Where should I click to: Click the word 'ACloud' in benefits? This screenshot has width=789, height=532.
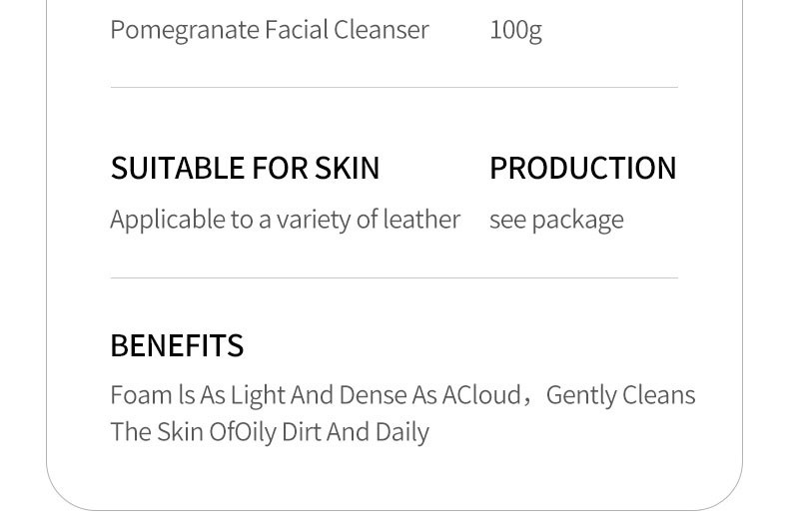click(481, 395)
